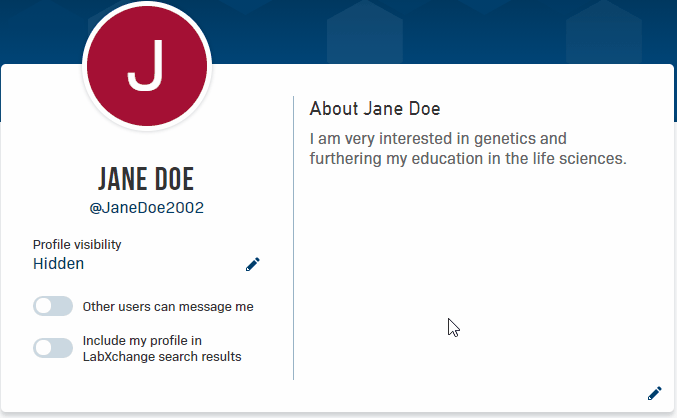Click the pencil icon to edit About section

click(x=655, y=393)
